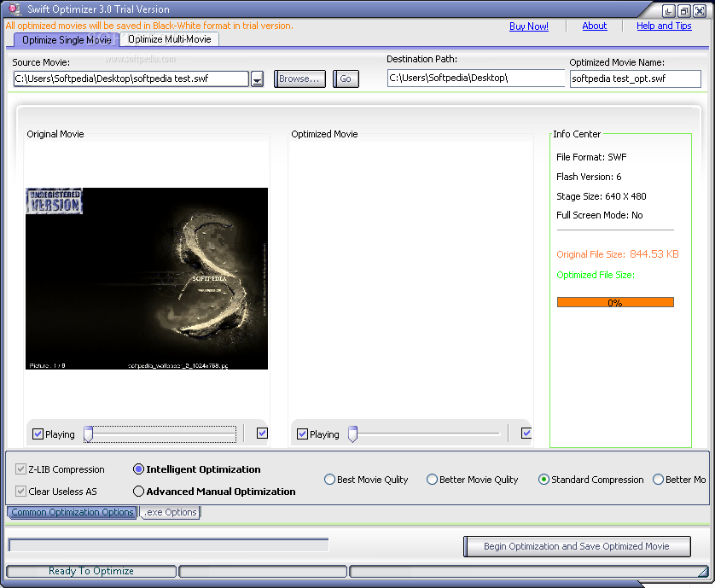The height and width of the screenshot is (588, 715).
Task: Open Common Optimization Options tab
Action: click(x=72, y=512)
